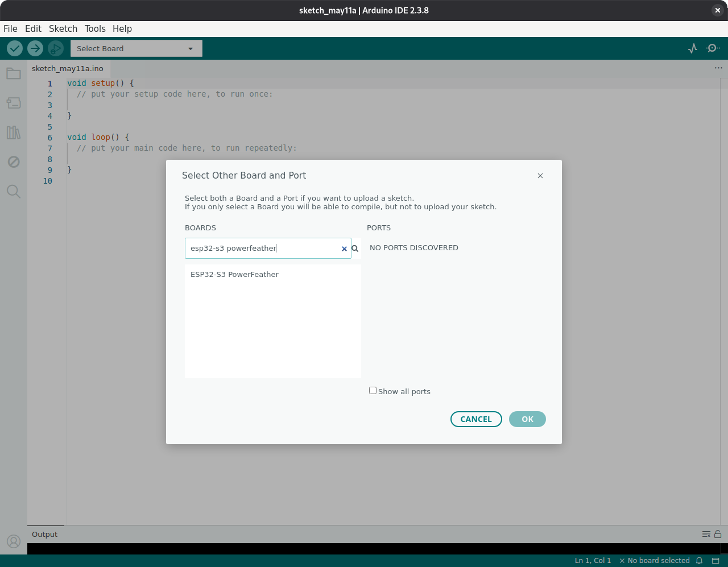Open the Sketchbook folder panel
This screenshot has height=567, width=728.
(14, 73)
